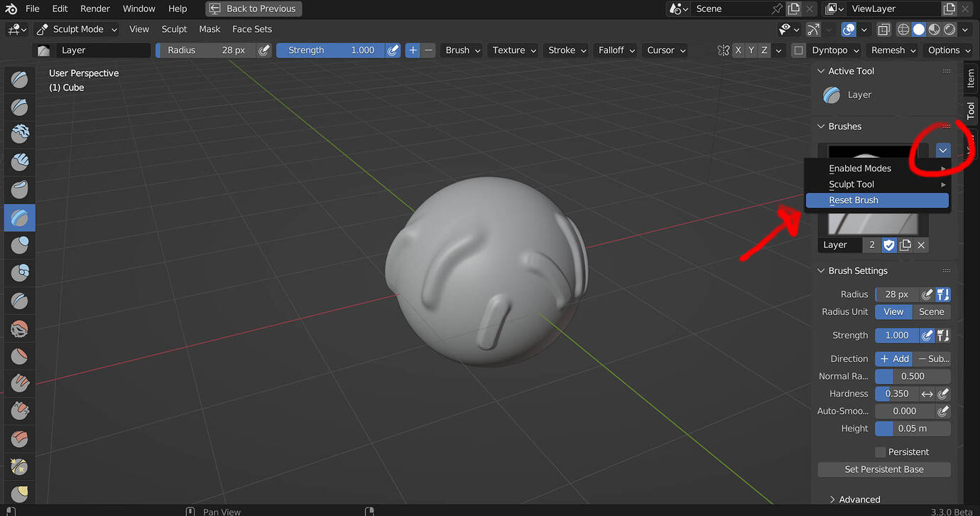Click the Back to Previous button
Screen dimensions: 980x516
(254, 9)
